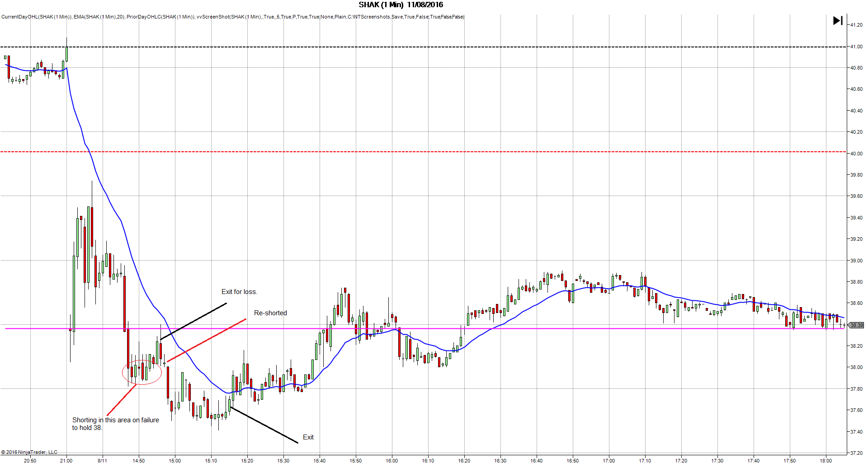Select the 38.20 price axis label
Image resolution: width=868 pixels, height=467 pixels.
tap(856, 346)
